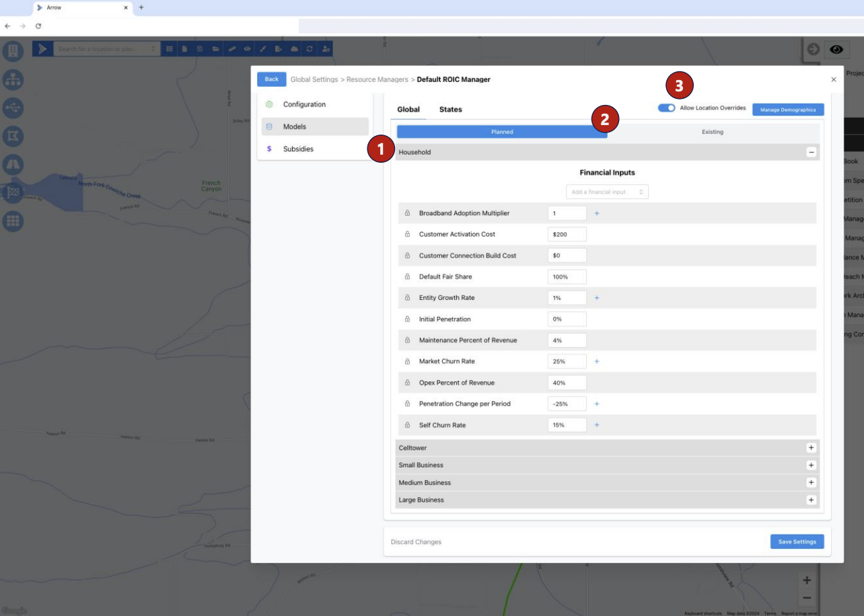Click plus next to Penetration Change per Period
The height and width of the screenshot is (616, 864).
(597, 404)
